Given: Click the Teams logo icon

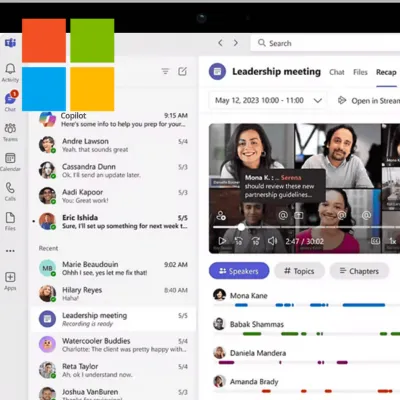Looking at the screenshot, I should (x=10, y=43).
